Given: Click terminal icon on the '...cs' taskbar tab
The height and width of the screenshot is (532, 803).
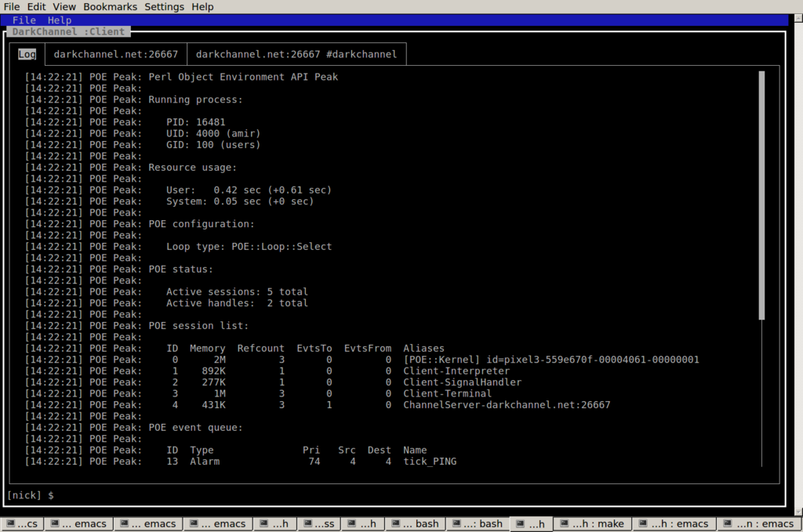Looking at the screenshot, I should pyautogui.click(x=10, y=524).
